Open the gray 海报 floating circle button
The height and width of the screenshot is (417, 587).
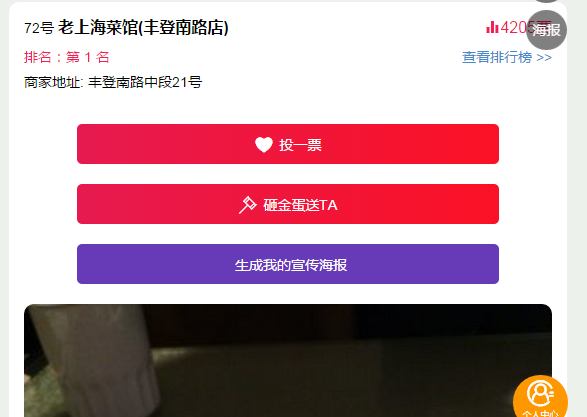tap(546, 30)
